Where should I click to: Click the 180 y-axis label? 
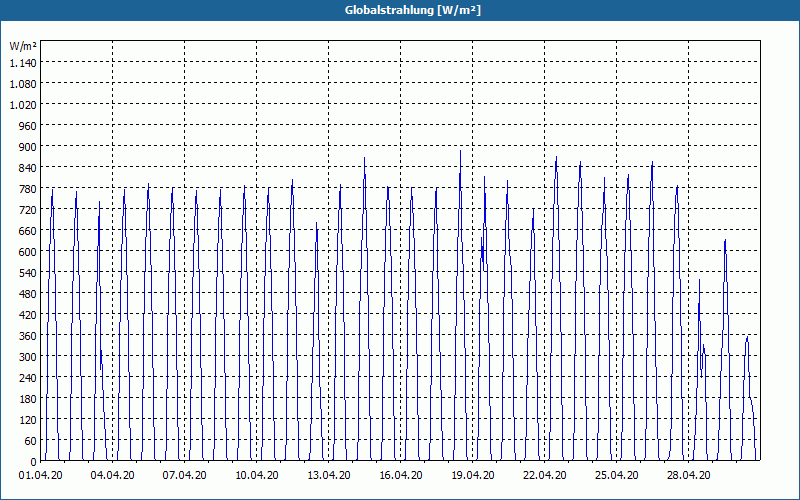click(x=28, y=398)
